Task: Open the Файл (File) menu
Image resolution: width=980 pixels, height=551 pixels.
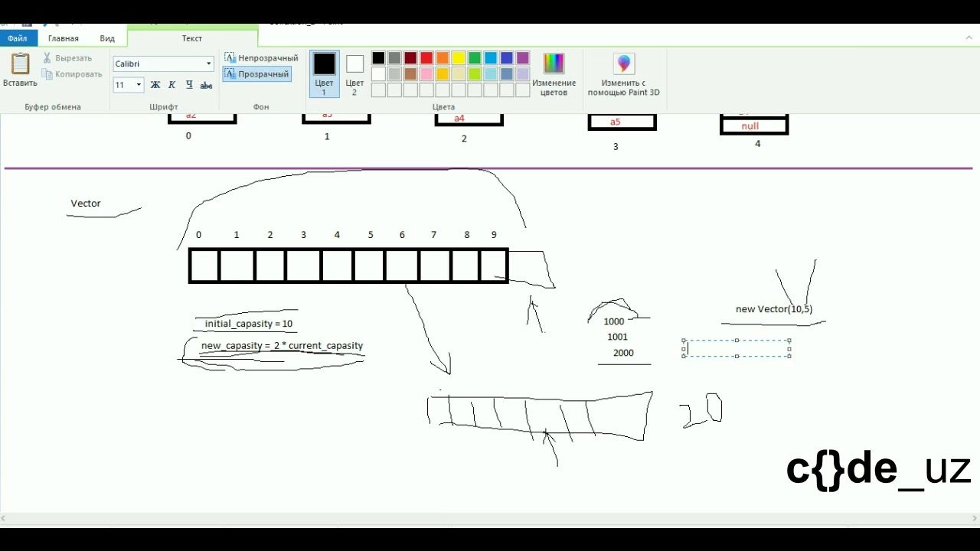Action: pyautogui.click(x=17, y=38)
